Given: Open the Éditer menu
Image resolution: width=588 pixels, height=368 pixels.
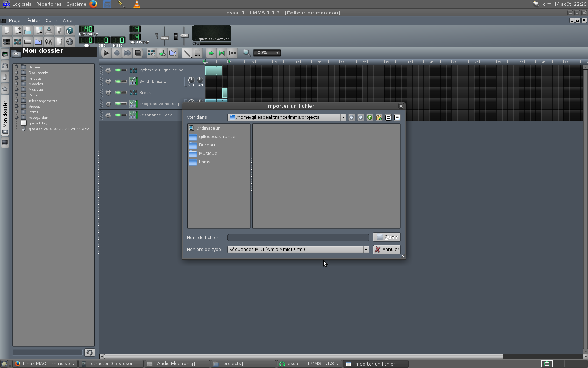Looking at the screenshot, I should click(x=34, y=21).
